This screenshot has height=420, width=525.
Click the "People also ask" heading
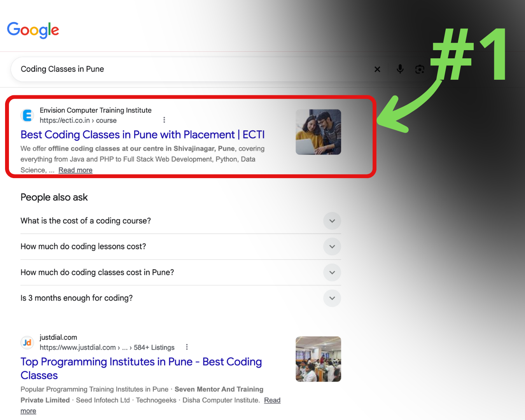coord(54,197)
